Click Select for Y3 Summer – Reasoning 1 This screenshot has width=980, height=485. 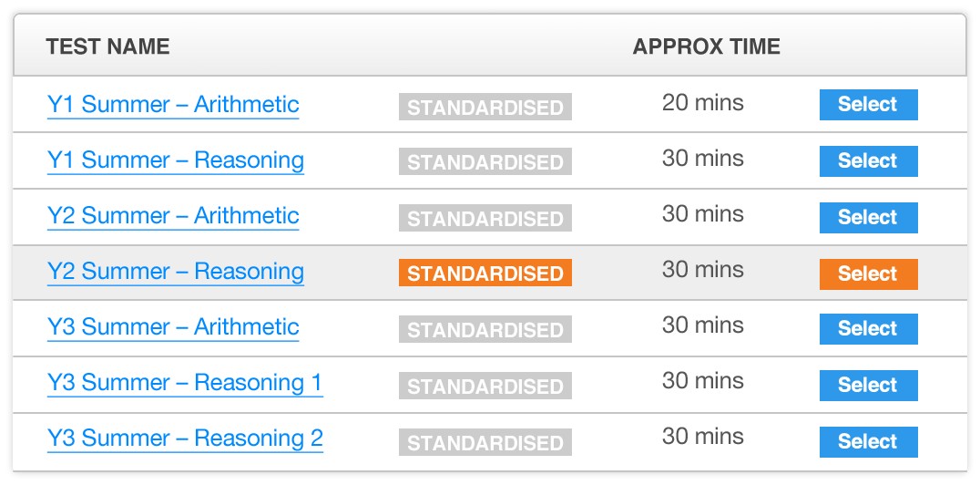[x=868, y=385]
